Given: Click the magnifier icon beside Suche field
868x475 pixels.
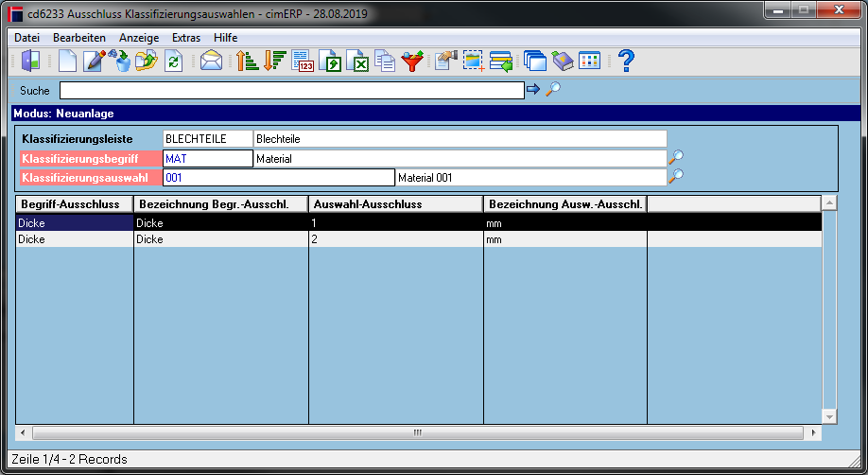Looking at the screenshot, I should 553,89.
